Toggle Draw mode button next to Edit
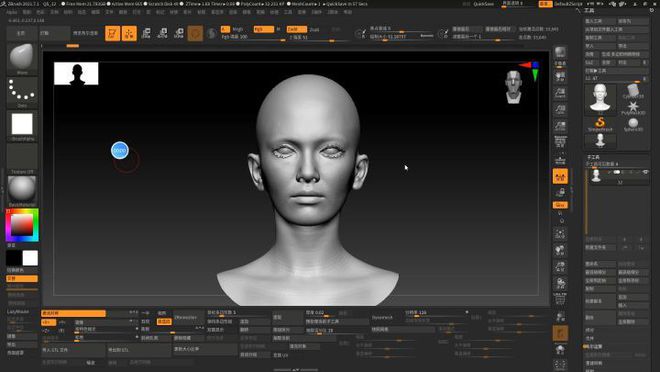The image size is (660, 372). [x=129, y=33]
